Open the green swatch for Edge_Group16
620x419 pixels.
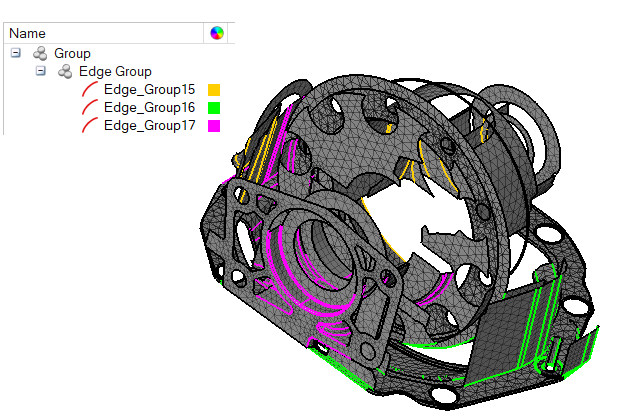(213, 108)
